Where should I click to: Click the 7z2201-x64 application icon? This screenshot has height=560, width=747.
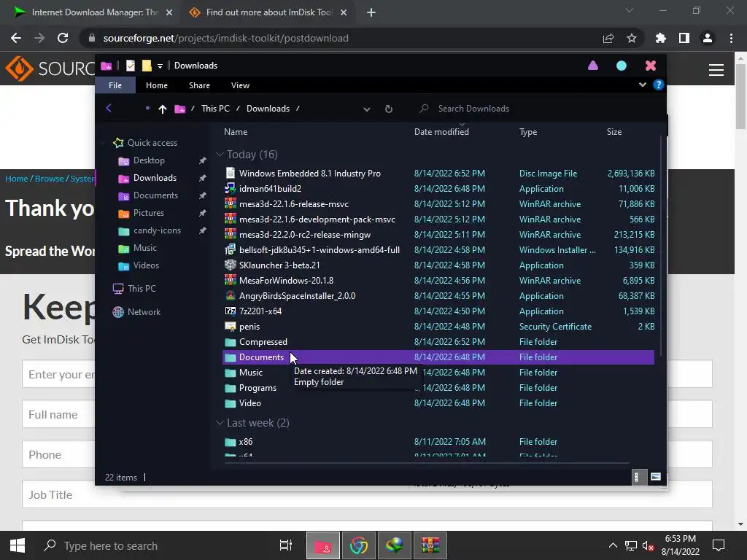(231, 311)
